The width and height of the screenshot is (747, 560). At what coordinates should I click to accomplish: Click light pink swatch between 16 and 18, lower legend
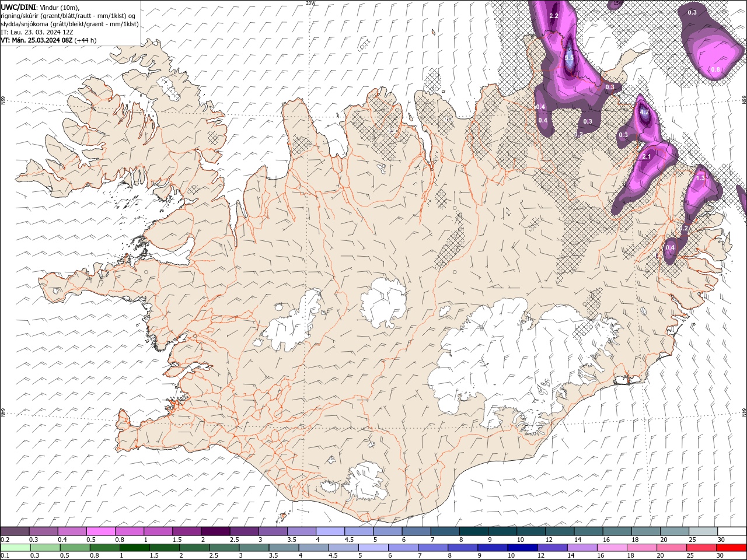612,548
